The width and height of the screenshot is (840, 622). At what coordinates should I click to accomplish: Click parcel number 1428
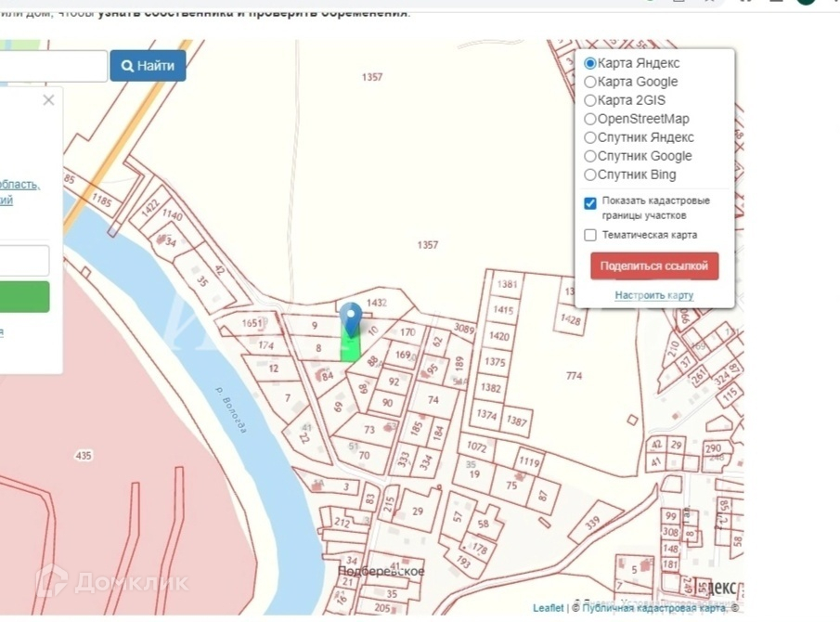point(570,320)
